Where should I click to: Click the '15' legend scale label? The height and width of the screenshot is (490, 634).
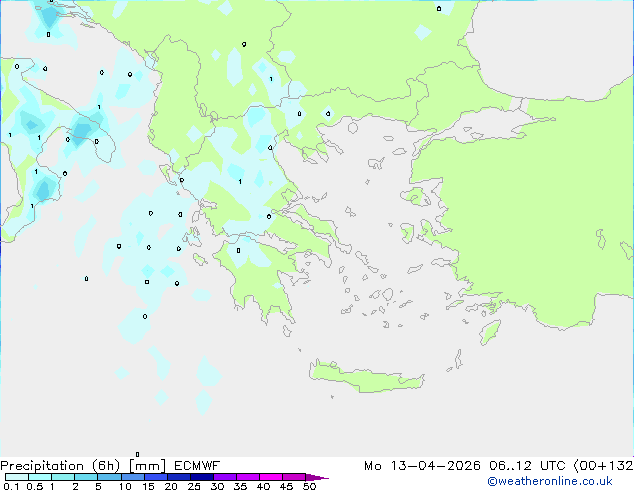148,486
